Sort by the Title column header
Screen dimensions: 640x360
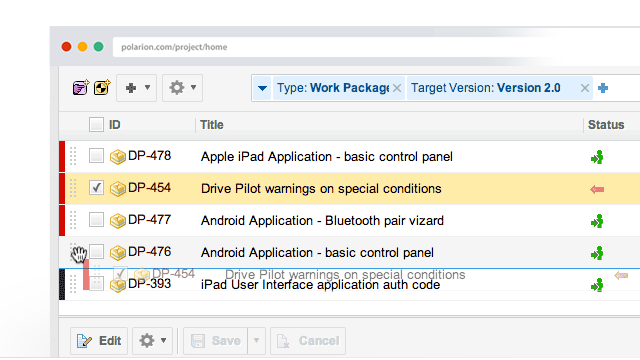[x=211, y=124]
